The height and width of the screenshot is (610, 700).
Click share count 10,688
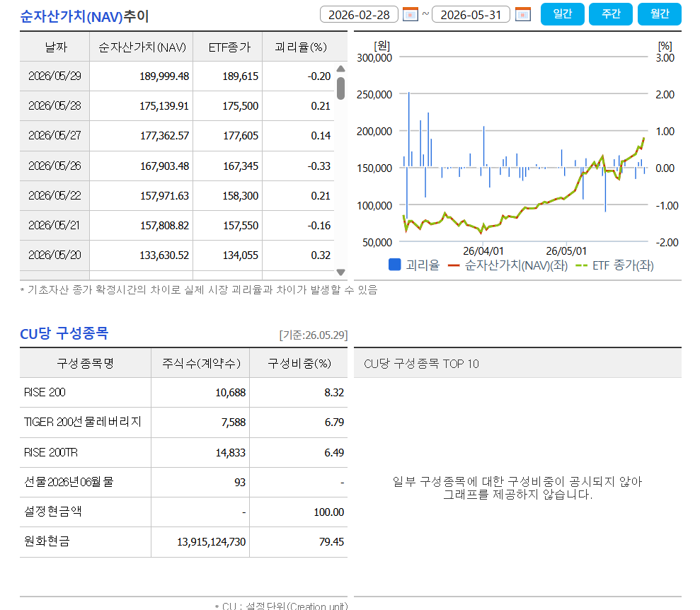pos(230,393)
